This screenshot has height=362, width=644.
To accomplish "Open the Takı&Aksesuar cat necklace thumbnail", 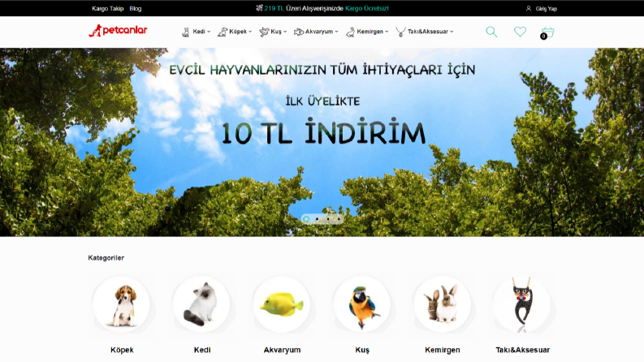I will click(522, 304).
